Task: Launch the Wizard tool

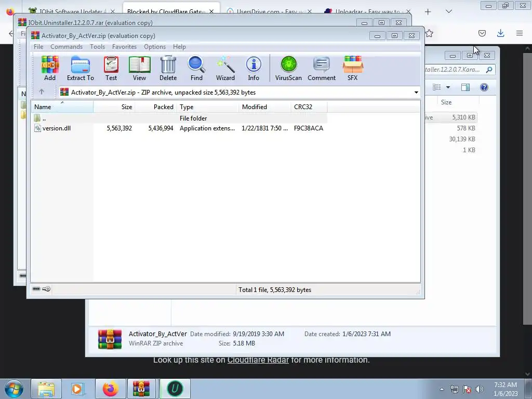Action: [x=225, y=68]
